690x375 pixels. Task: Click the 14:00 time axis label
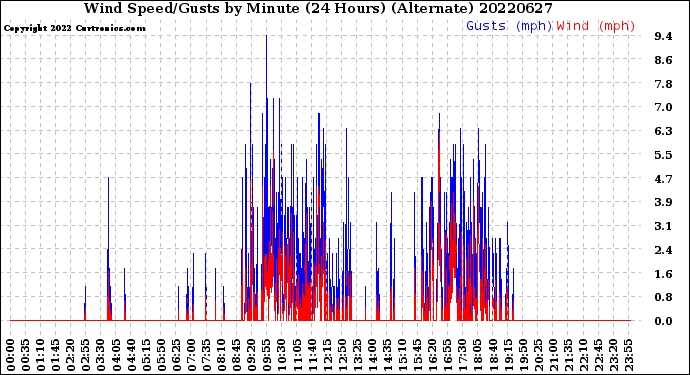point(372,355)
